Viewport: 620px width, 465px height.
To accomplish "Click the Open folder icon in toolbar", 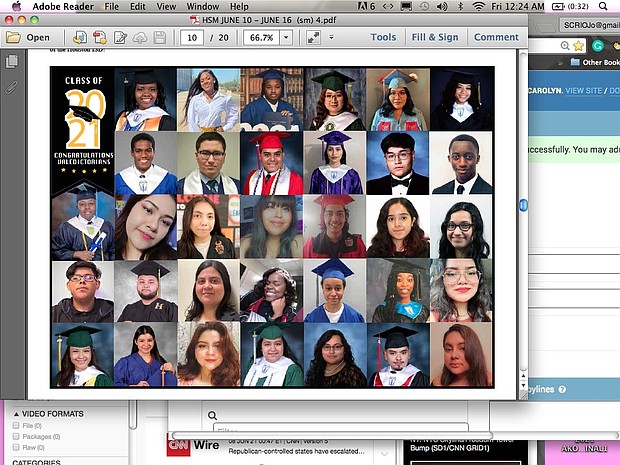I will 28,37.
